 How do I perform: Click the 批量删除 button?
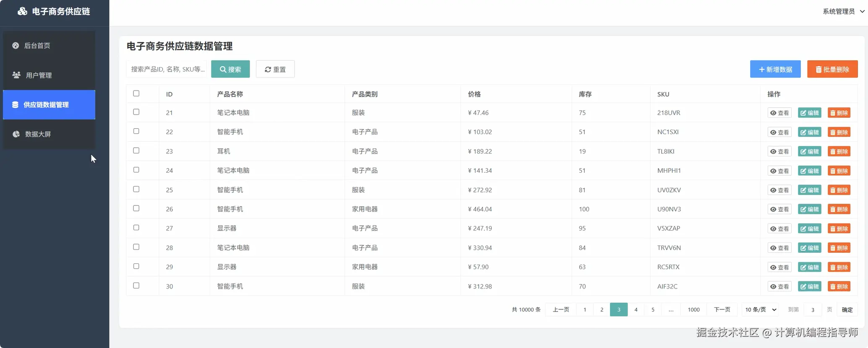point(832,69)
